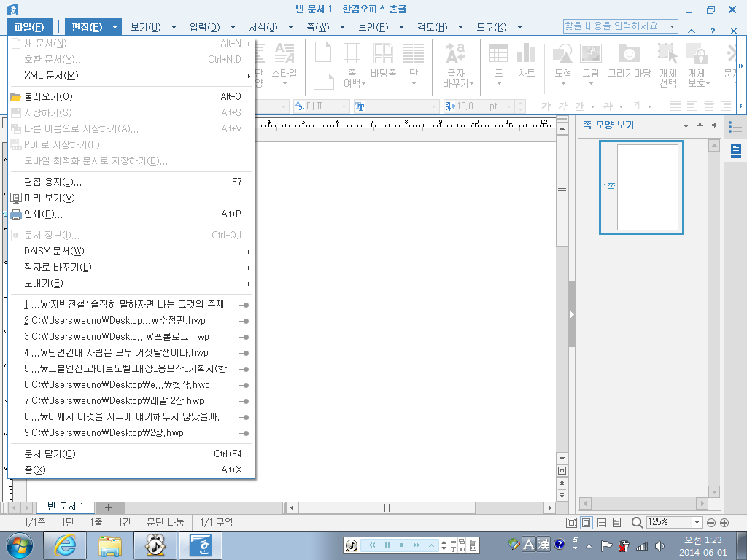Expand the 도구(K) menu arrow
Screen dimensions: 747x560
point(519,27)
